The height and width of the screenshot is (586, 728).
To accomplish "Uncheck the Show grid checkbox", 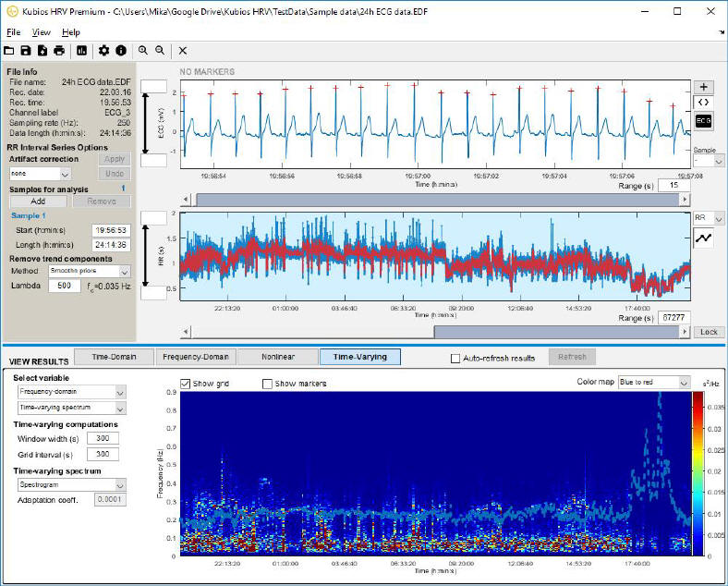I will (186, 384).
